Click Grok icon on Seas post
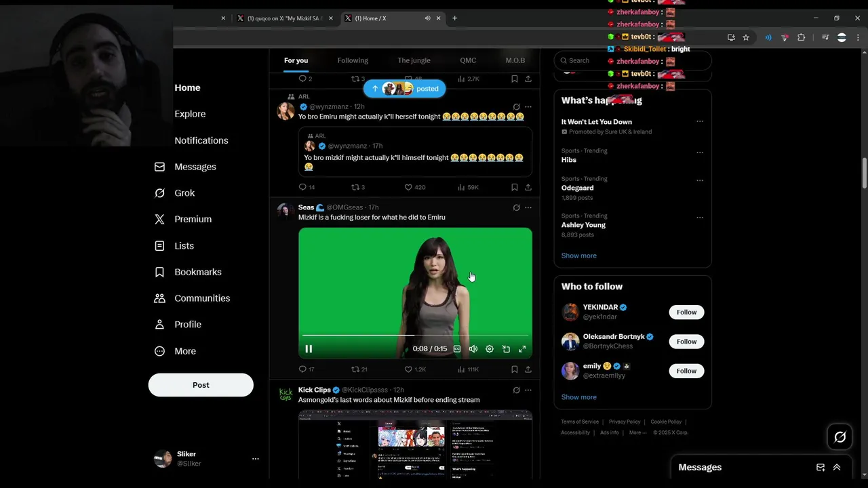Viewport: 868px width, 488px height. pos(516,207)
